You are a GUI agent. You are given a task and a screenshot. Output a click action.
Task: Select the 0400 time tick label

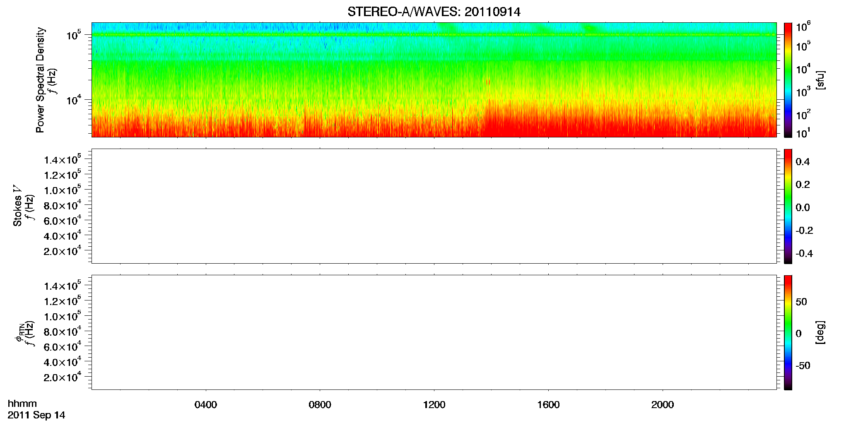(206, 405)
